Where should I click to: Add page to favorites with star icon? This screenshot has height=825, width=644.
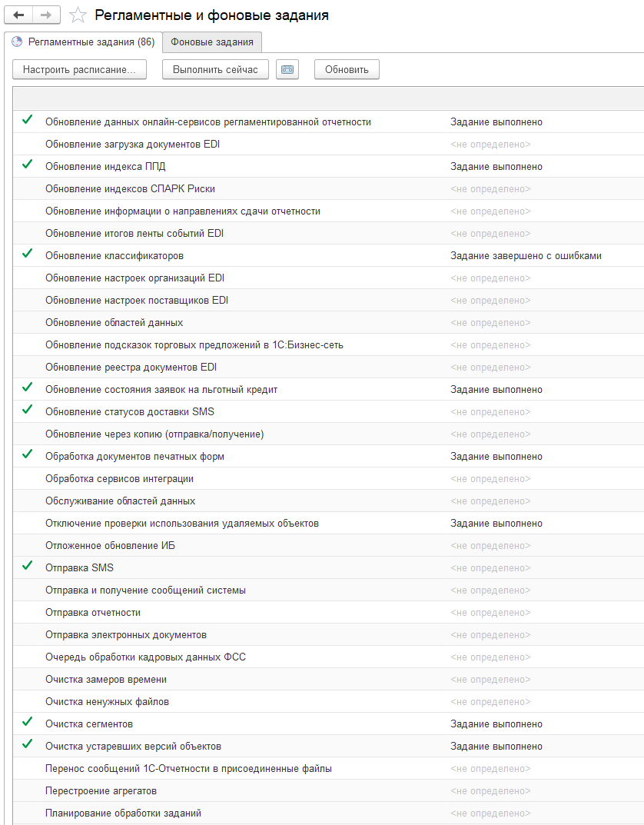tap(78, 15)
